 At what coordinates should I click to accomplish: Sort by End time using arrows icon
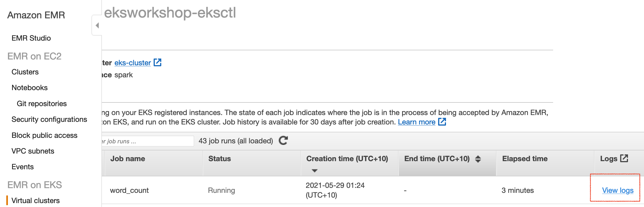pos(478,159)
